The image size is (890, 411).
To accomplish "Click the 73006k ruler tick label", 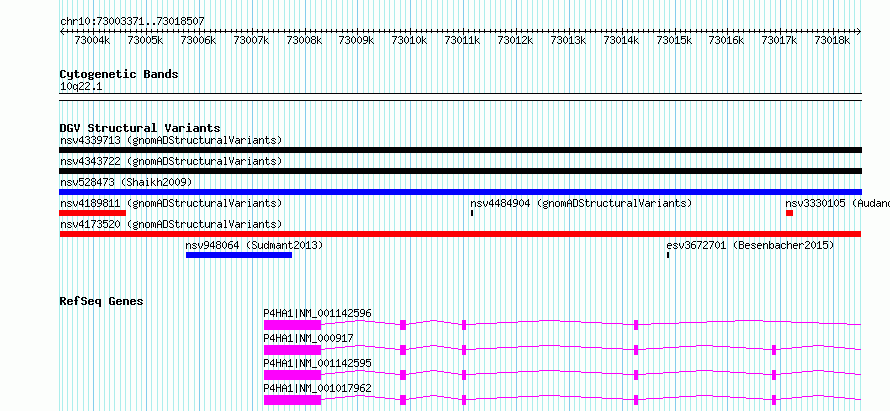I will (x=198, y=40).
